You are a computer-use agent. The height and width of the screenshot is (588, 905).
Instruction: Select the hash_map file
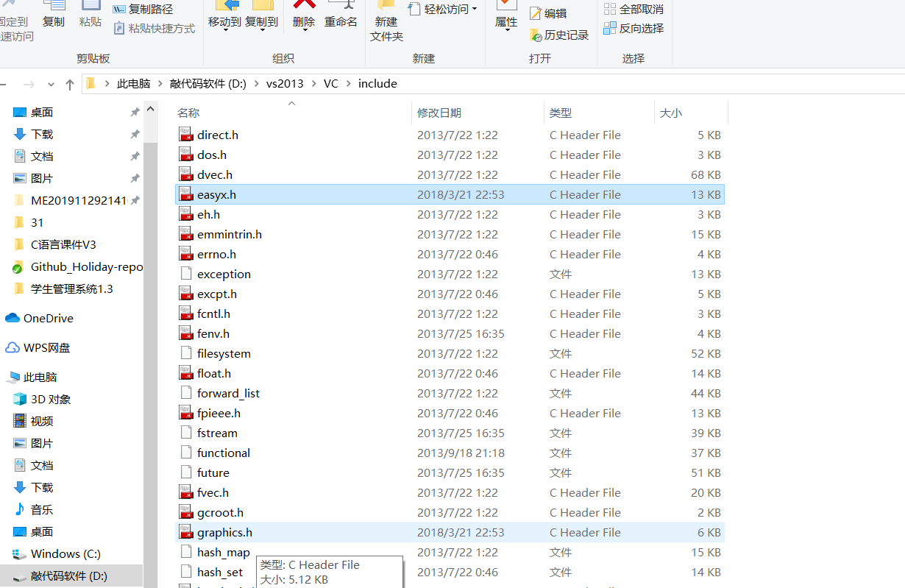[x=450, y=552]
